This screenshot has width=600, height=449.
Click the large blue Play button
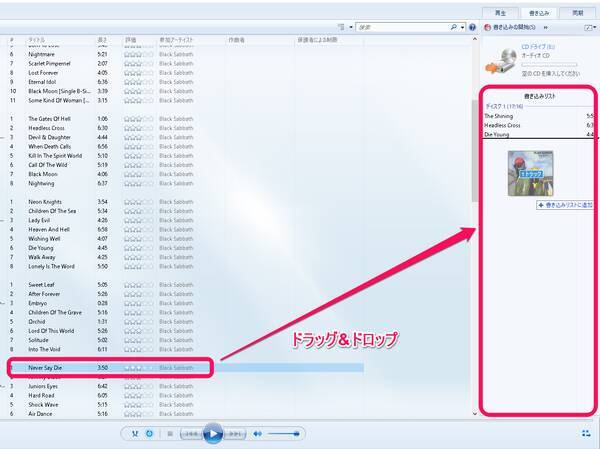(x=213, y=433)
